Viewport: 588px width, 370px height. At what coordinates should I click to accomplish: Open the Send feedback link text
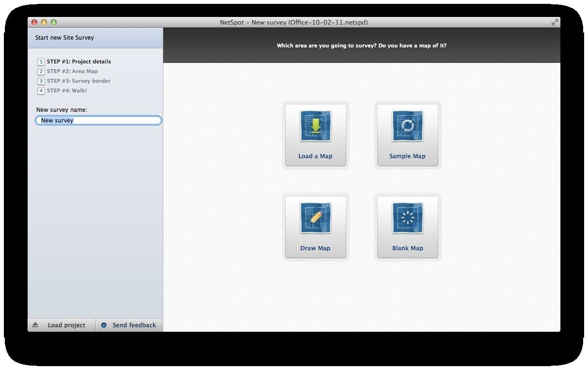click(x=134, y=325)
